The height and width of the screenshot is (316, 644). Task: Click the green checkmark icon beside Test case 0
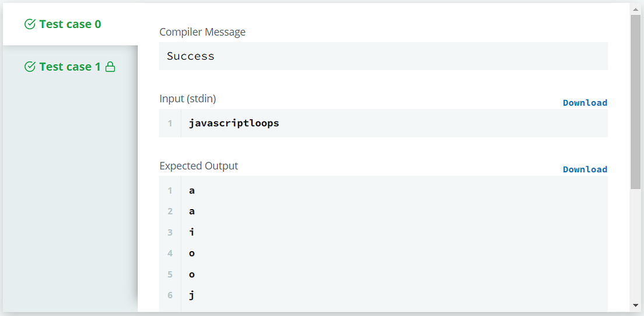click(30, 25)
